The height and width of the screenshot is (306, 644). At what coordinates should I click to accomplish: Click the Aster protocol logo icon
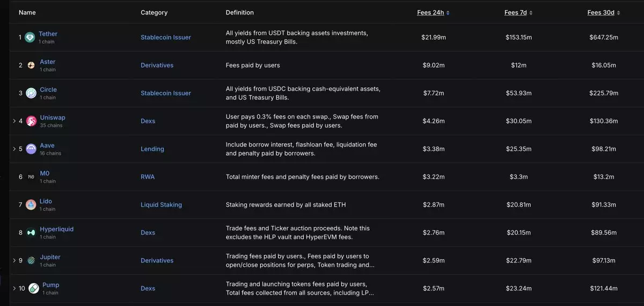pyautogui.click(x=31, y=65)
